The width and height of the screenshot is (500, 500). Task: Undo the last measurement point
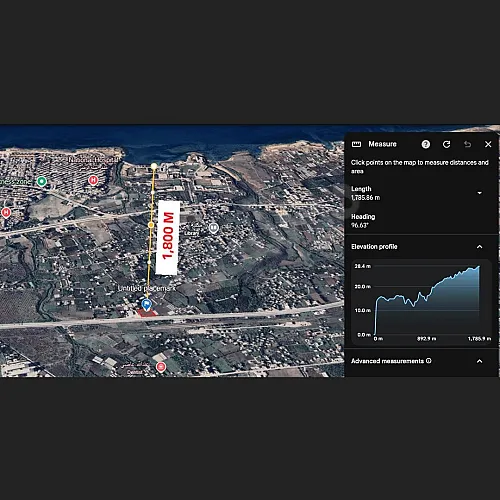(x=467, y=144)
